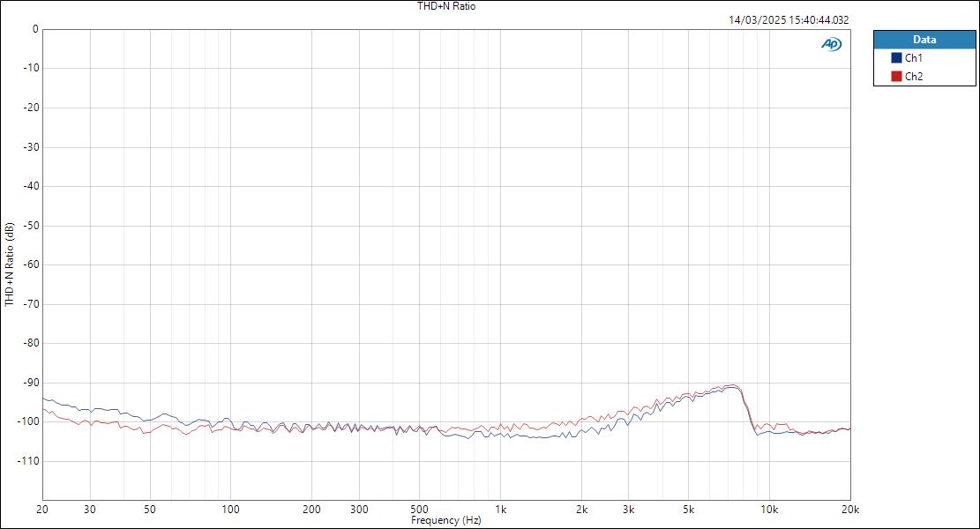Image resolution: width=980 pixels, height=529 pixels.
Task: Click the Ch2 legend entry
Action: point(914,74)
